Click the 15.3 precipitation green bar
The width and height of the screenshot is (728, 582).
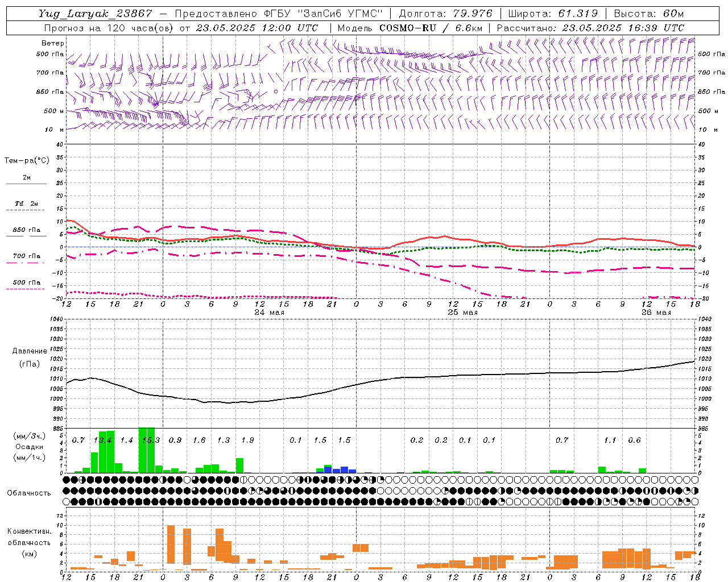coord(147,450)
